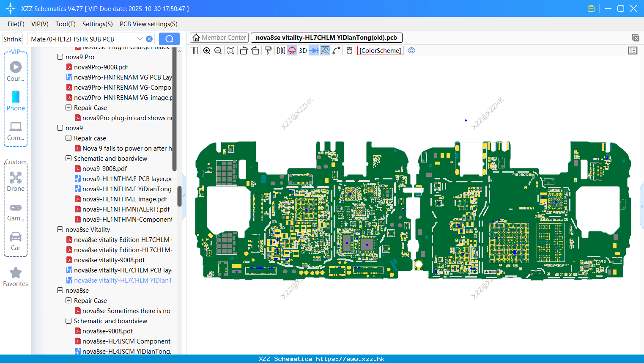Open the mouse settings icon

pos(349,51)
